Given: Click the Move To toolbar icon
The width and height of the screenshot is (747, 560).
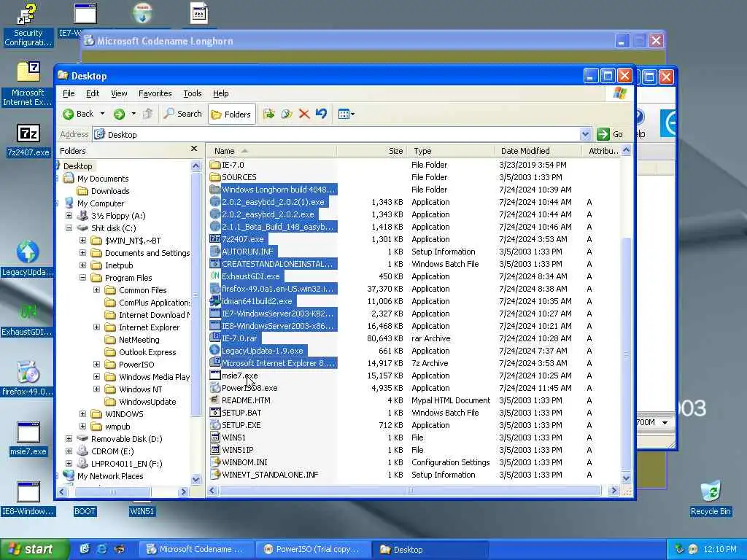Looking at the screenshot, I should 268,114.
